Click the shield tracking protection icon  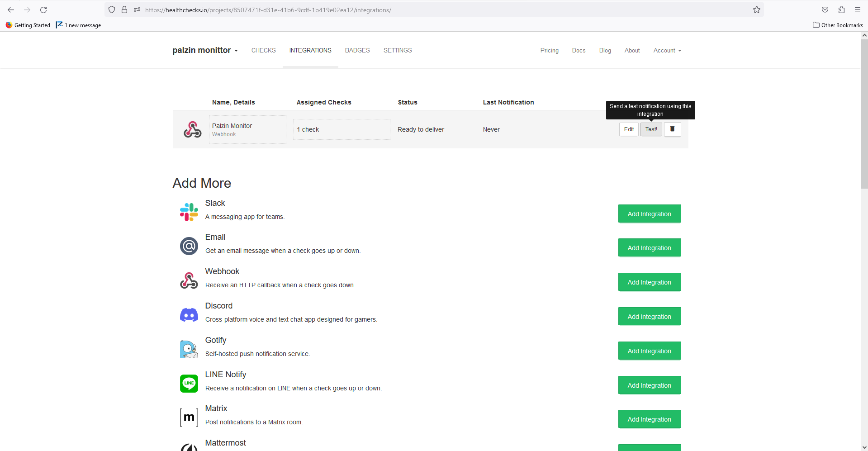[x=112, y=9]
